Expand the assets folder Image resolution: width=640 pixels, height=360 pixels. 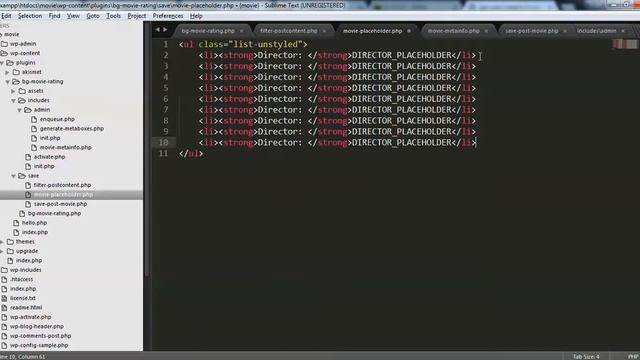pyautogui.click(x=13, y=91)
